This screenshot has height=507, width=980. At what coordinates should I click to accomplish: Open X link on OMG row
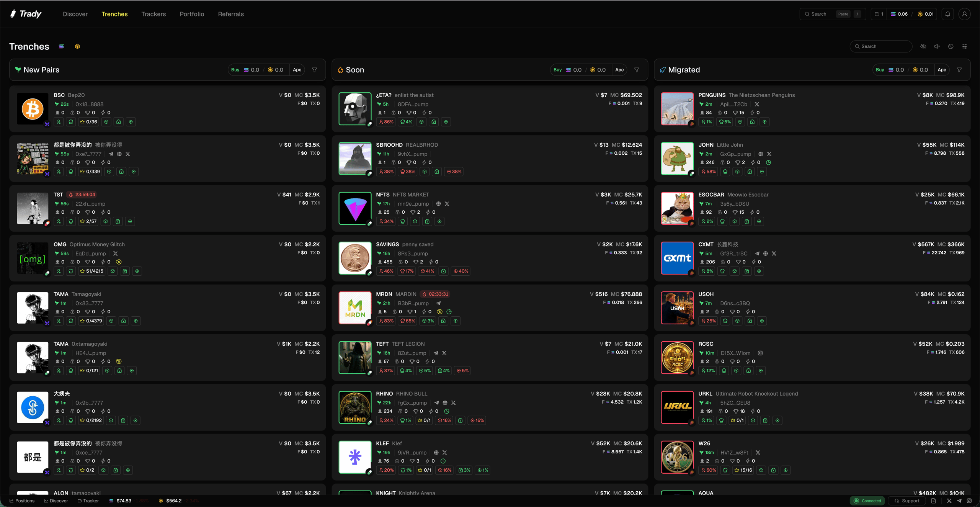click(x=116, y=253)
